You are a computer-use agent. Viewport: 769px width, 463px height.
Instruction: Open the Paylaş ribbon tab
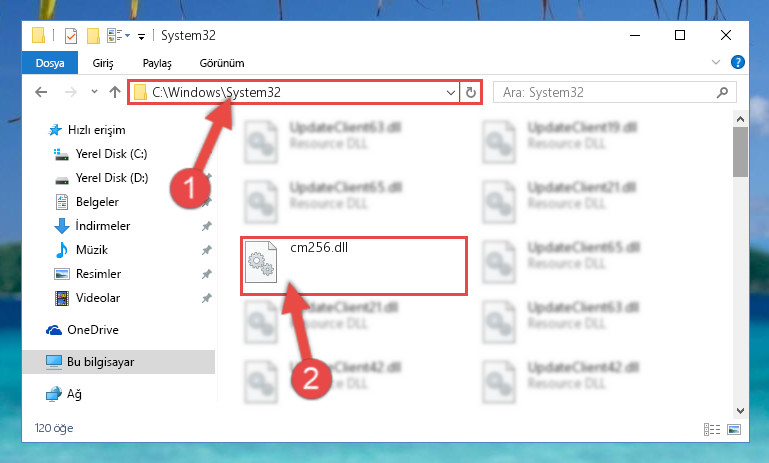coord(157,63)
